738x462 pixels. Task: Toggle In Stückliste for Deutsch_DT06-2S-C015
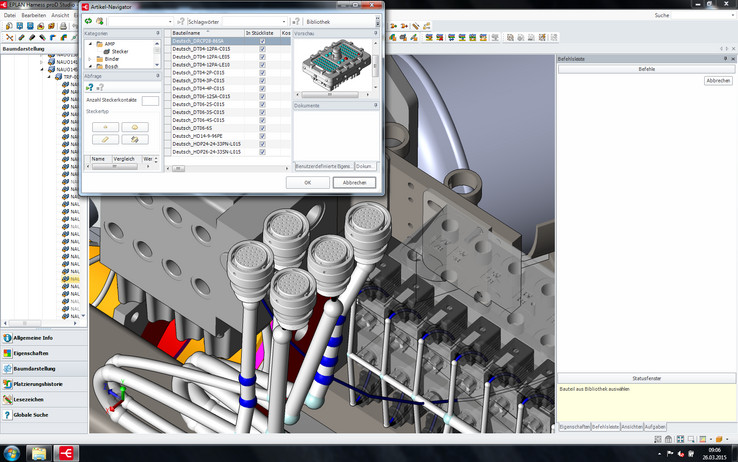pyautogui.click(x=262, y=104)
